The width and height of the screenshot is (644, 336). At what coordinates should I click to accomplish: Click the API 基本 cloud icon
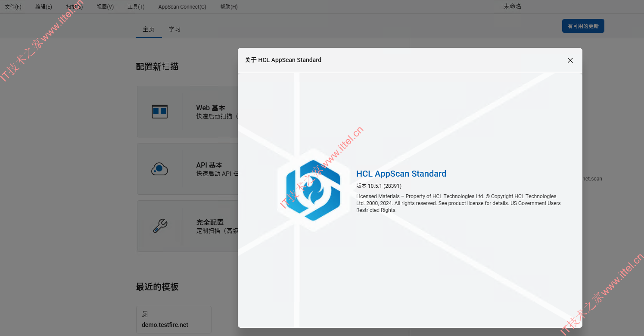tap(160, 169)
